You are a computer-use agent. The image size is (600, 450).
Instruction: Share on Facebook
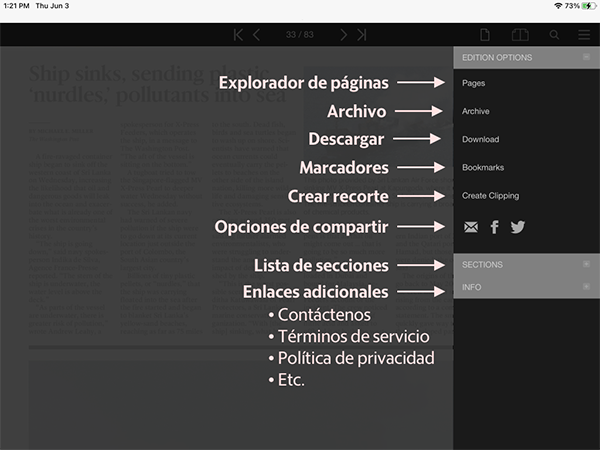coord(494,227)
